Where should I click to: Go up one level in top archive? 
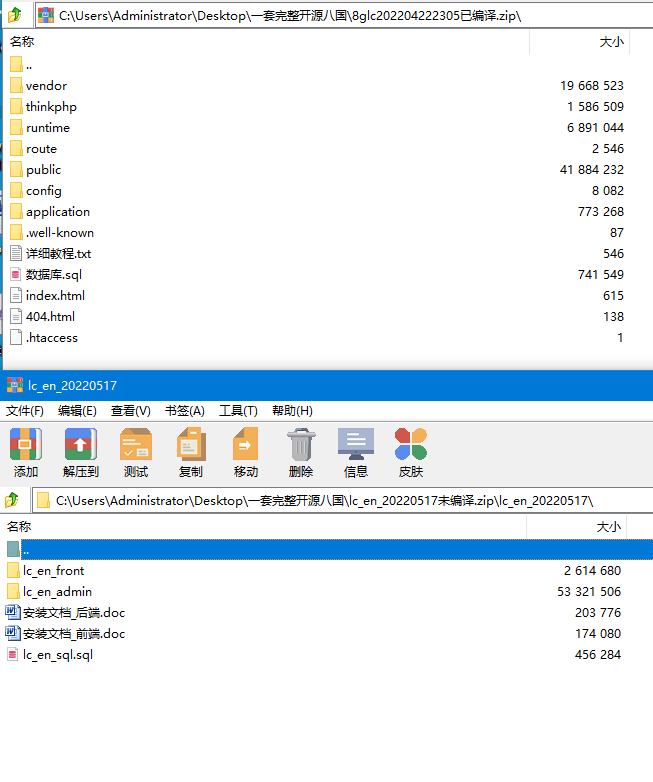click(14, 15)
